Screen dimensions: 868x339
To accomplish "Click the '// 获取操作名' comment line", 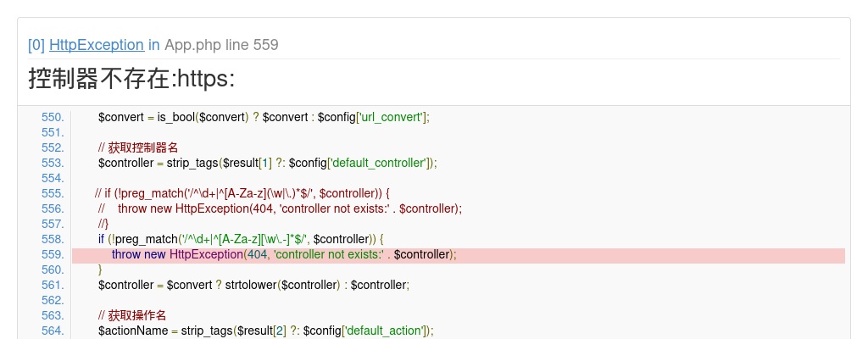I will tap(132, 315).
